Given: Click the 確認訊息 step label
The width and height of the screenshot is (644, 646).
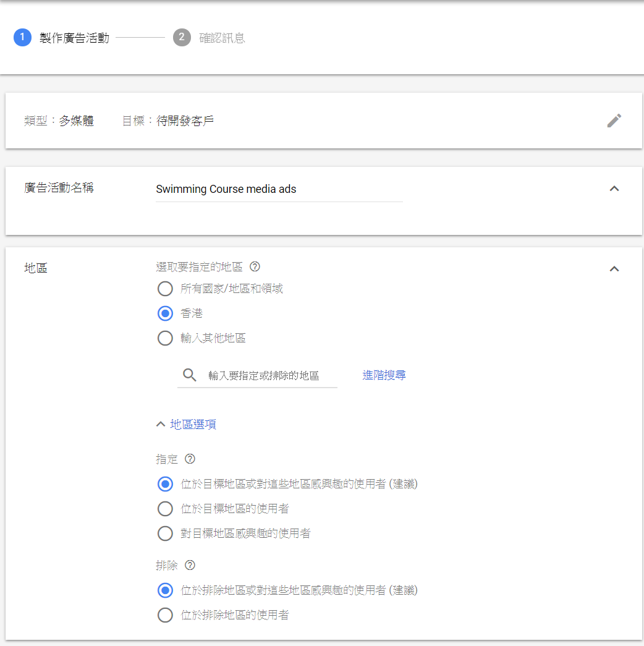Looking at the screenshot, I should (222, 38).
